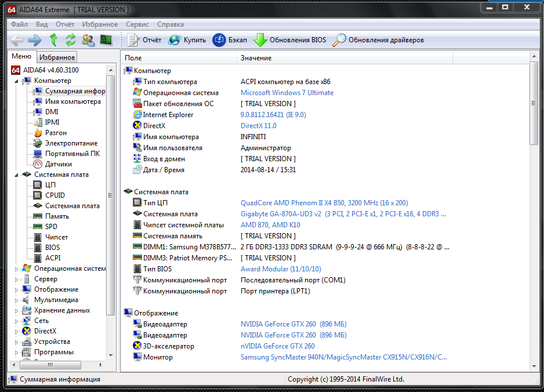Image resolution: width=544 pixels, height=392 pixels.
Task: Select Программы tree item
Action: (x=48, y=352)
